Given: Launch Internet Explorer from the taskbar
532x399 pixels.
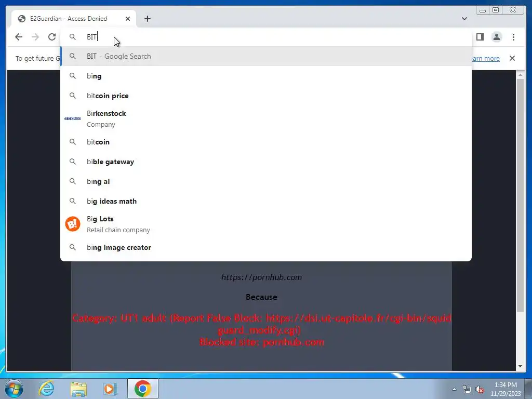Looking at the screenshot, I should coord(46,389).
